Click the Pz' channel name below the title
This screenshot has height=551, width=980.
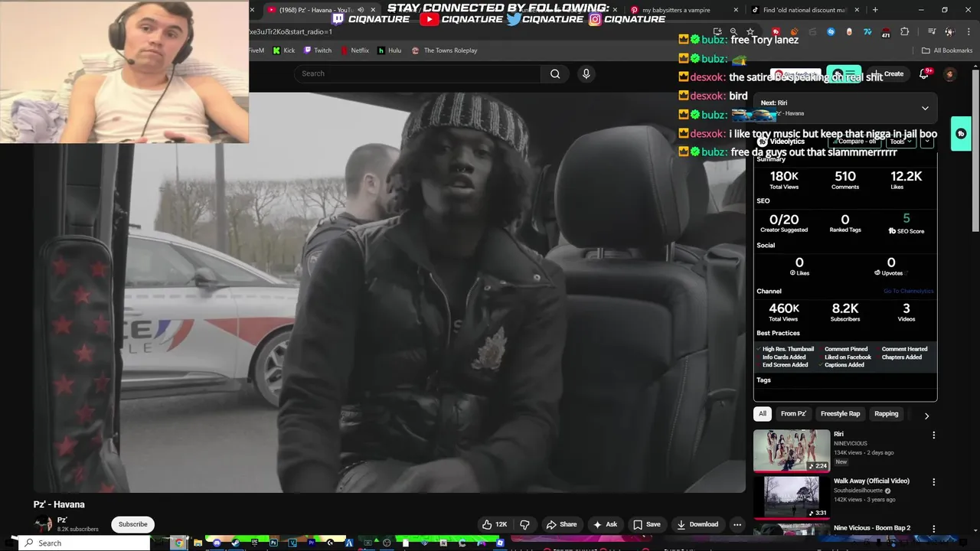[62, 520]
